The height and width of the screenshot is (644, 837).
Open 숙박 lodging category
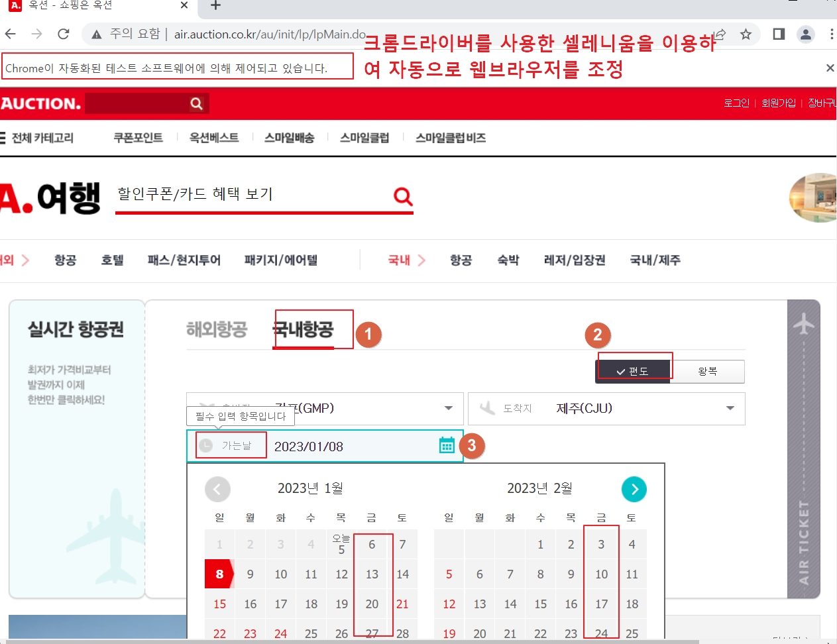508,260
